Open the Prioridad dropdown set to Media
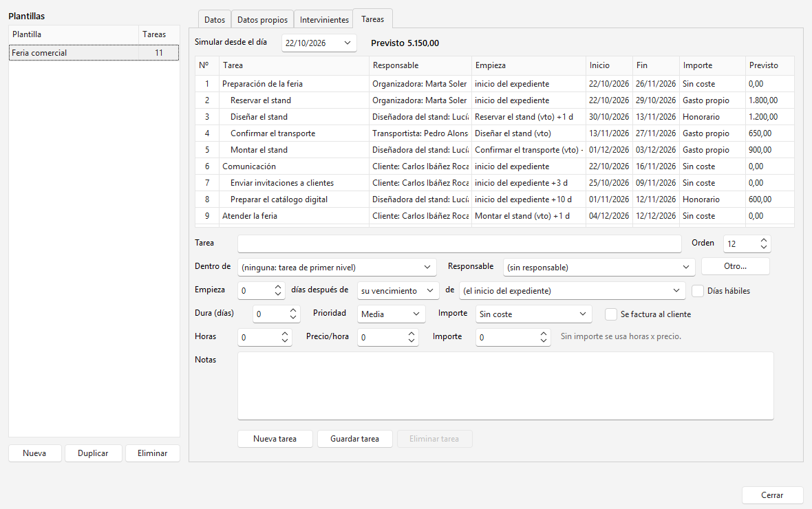Viewport: 812px width, 509px height. (x=391, y=314)
